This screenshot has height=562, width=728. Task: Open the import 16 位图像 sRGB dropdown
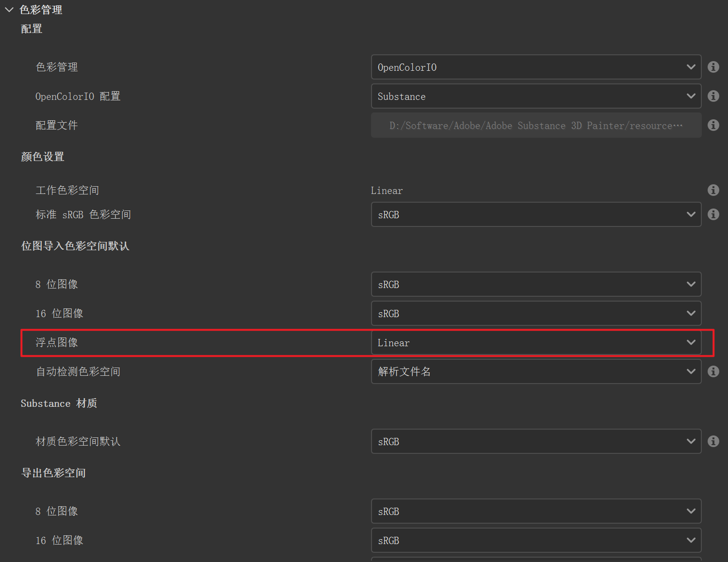tap(536, 313)
